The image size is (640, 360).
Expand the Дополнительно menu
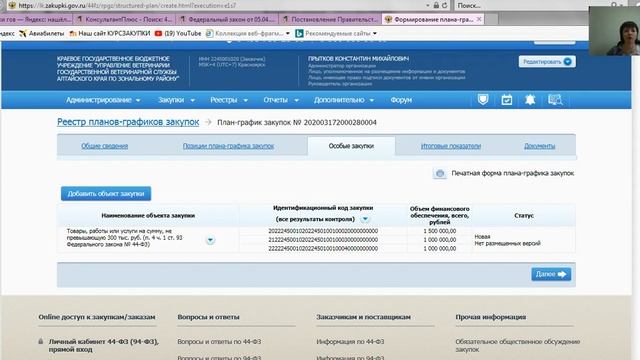344,100
